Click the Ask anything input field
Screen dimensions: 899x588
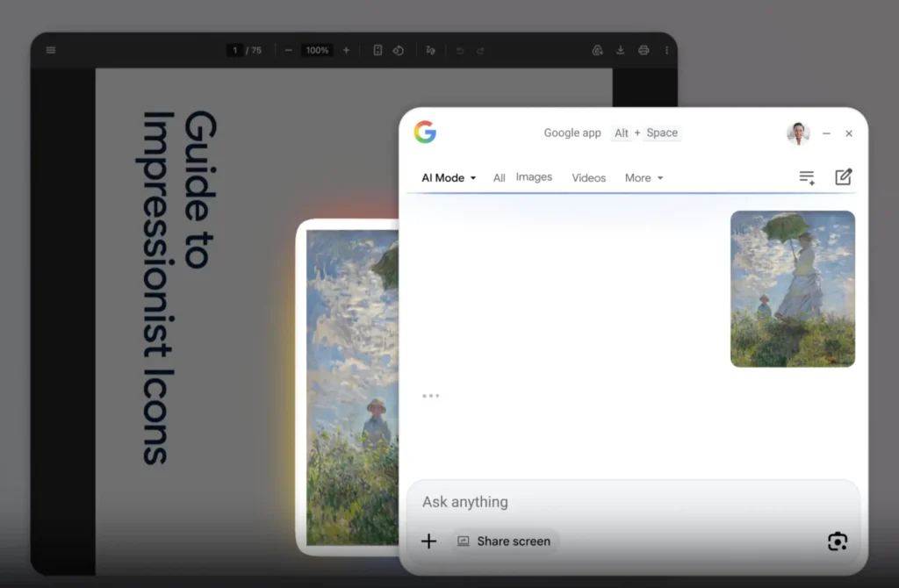tap(615, 502)
